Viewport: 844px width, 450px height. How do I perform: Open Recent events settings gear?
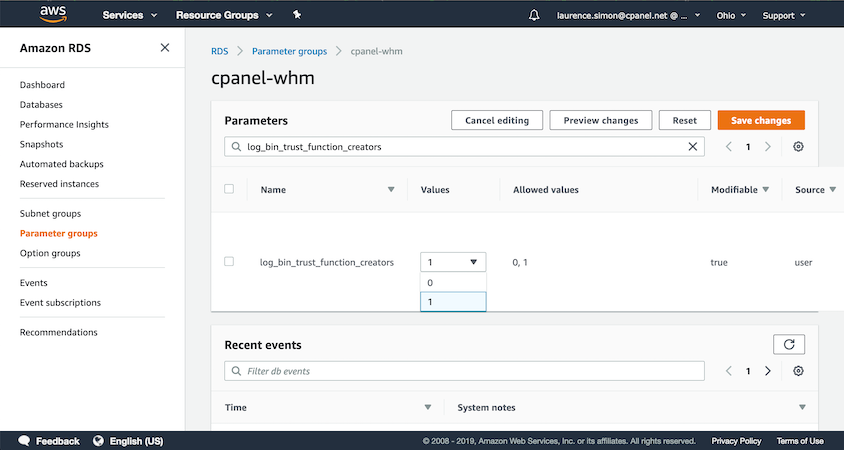(x=798, y=371)
